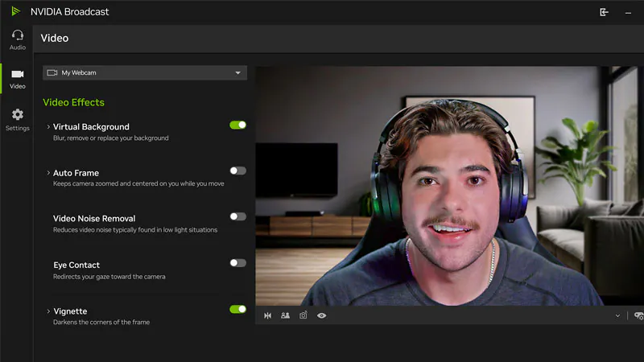Switch to the Video sidebar tab
Screen dimensions: 644x362
[17, 79]
